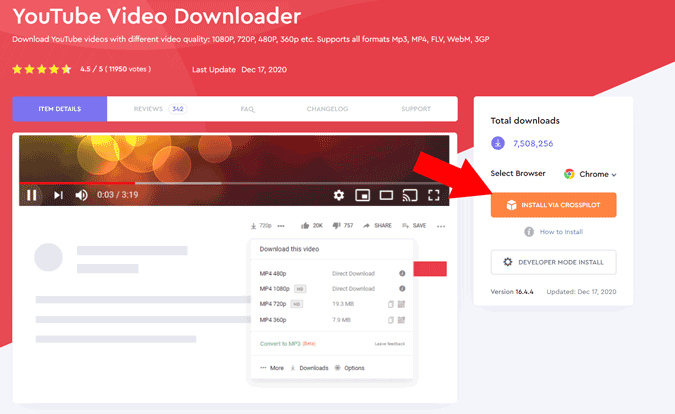The height and width of the screenshot is (414, 675).
Task: Click Developer Mode Install button
Action: pyautogui.click(x=554, y=262)
